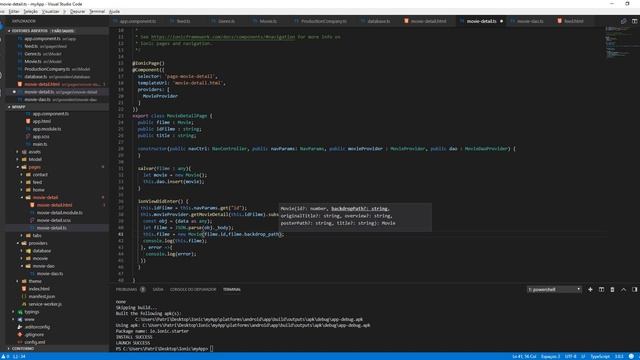Open Genre.ts from open editors list
Image resolution: width=640 pixels, height=360 pixels.
pos(33,54)
